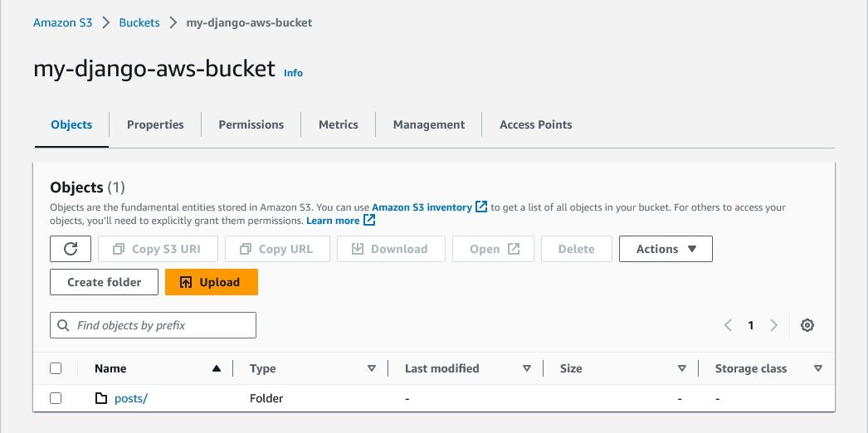Click the Create folder button
The width and height of the screenshot is (868, 433).
105,282
